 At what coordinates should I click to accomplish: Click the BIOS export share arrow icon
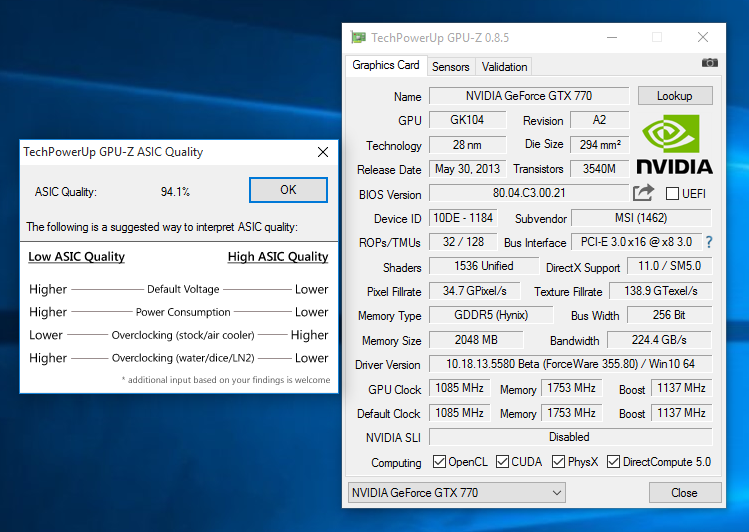tap(643, 193)
